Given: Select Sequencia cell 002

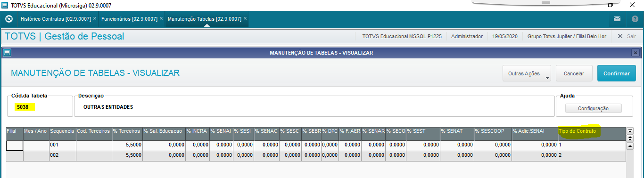Looking at the screenshot, I should coord(62,155).
